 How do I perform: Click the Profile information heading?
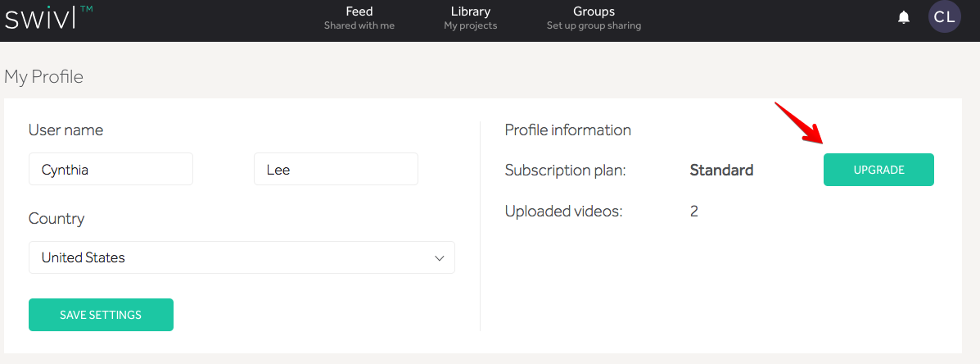567,130
